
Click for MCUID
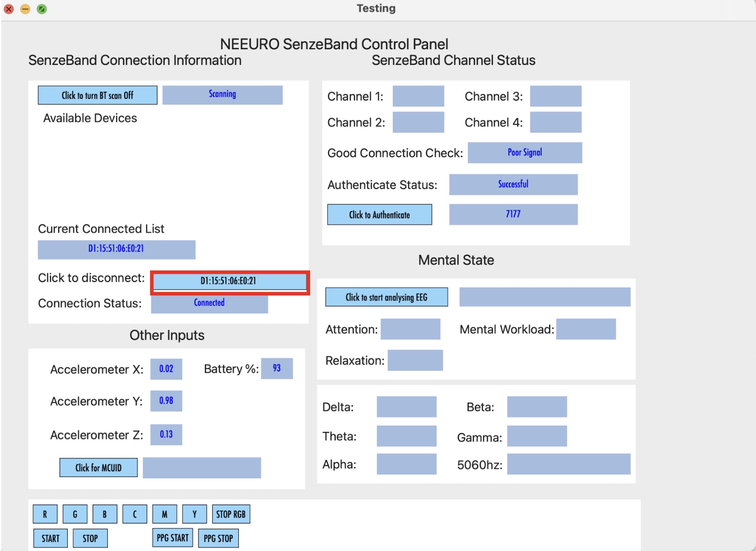(x=98, y=467)
